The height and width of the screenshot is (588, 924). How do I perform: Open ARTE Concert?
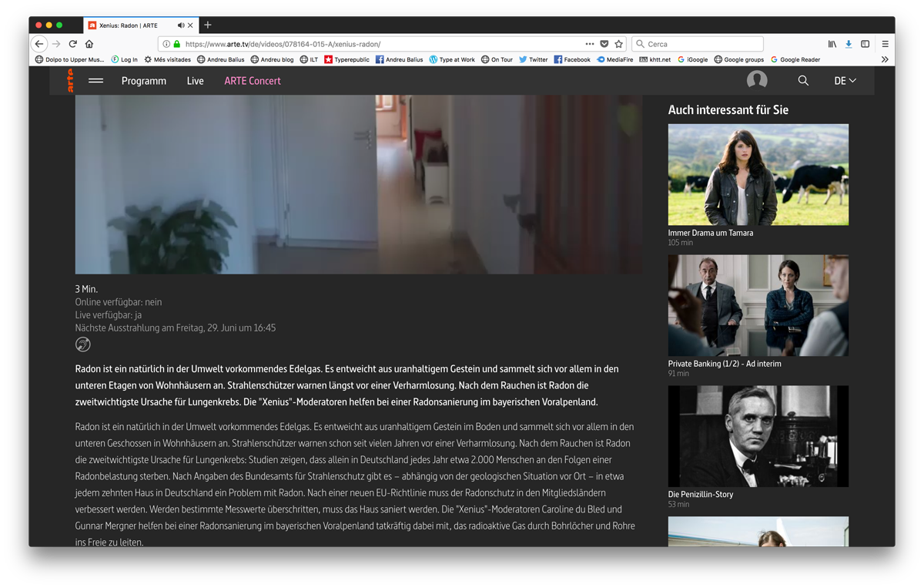[253, 80]
